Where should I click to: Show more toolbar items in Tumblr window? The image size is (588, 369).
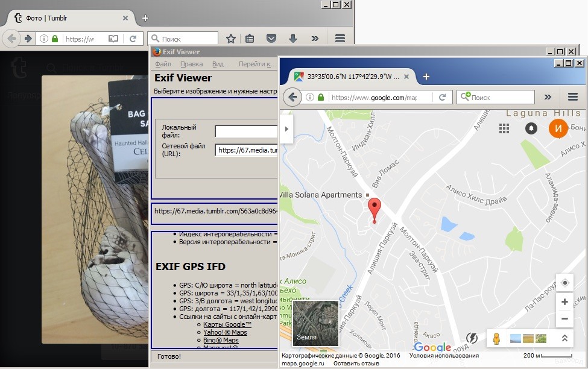(315, 38)
